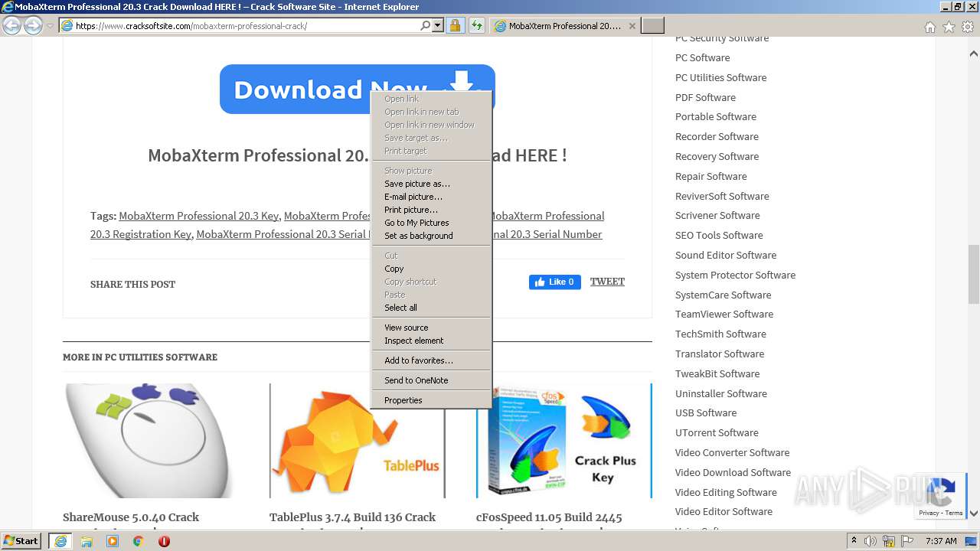Choose 'E-mail picture...' in context menu

tap(413, 197)
